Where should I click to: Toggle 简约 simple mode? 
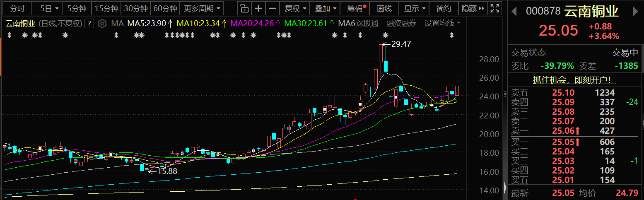[x=444, y=8]
